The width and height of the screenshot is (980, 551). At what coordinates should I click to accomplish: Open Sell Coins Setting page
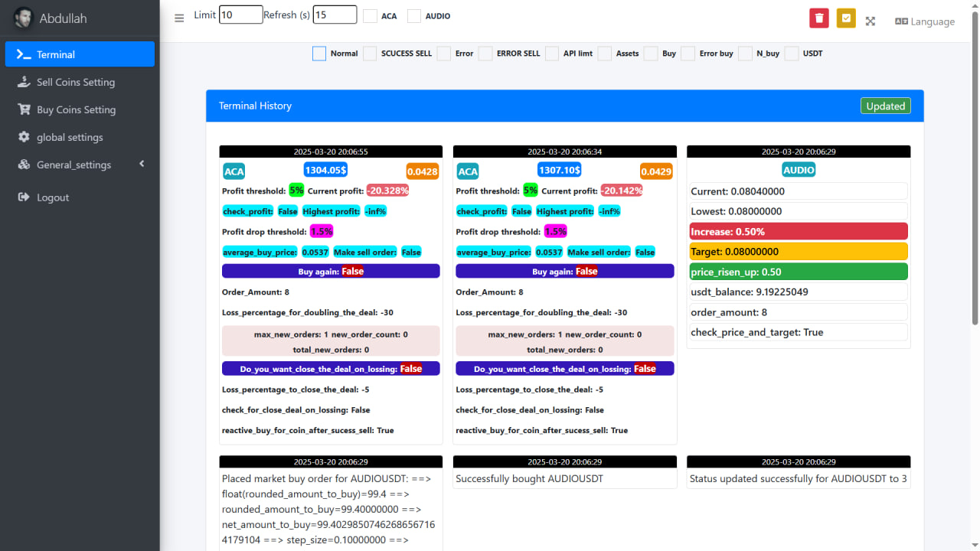coord(75,82)
